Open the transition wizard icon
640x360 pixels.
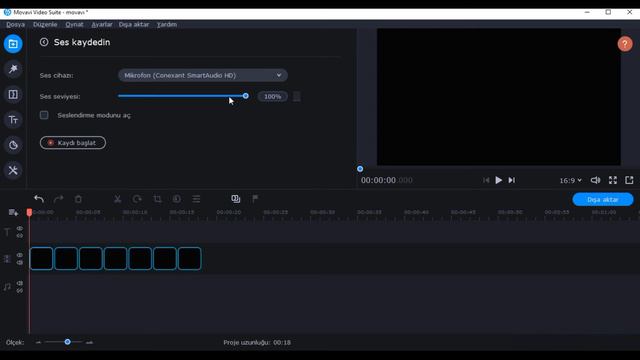pos(236,199)
